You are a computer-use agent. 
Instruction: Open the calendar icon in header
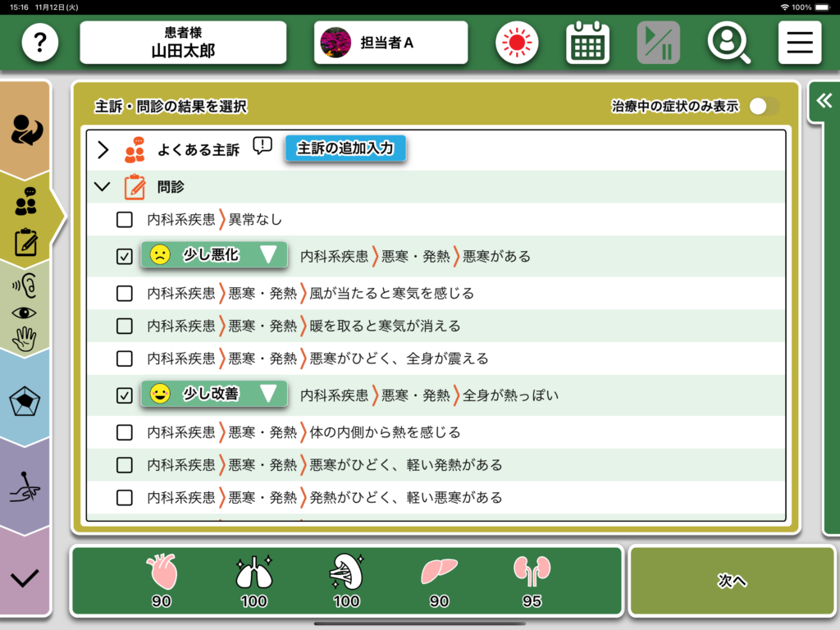pos(587,43)
